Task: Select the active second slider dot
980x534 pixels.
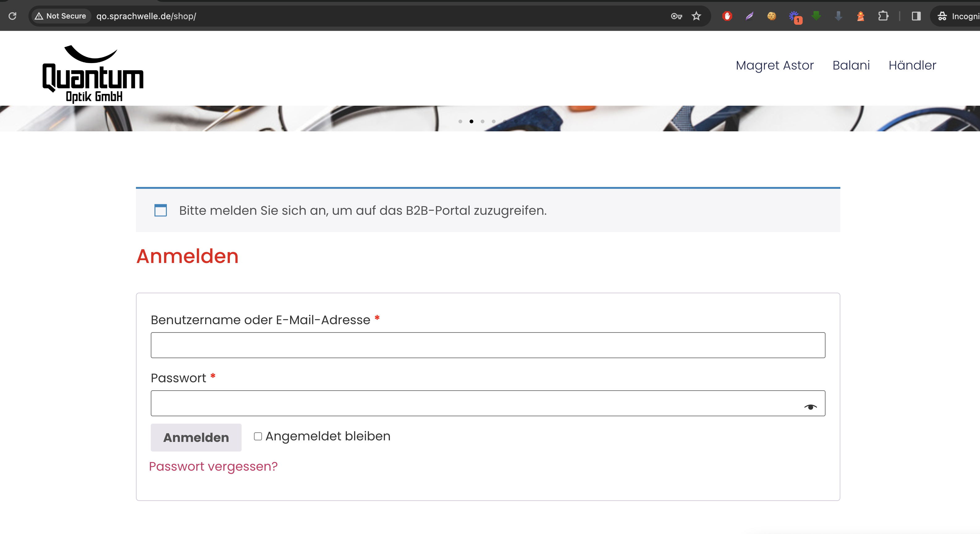Action: click(x=471, y=121)
